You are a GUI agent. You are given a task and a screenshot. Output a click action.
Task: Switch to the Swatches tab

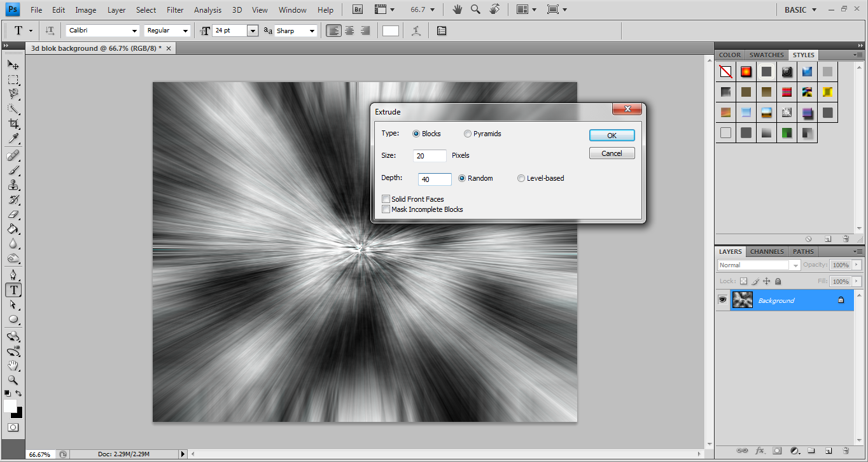tap(766, 55)
